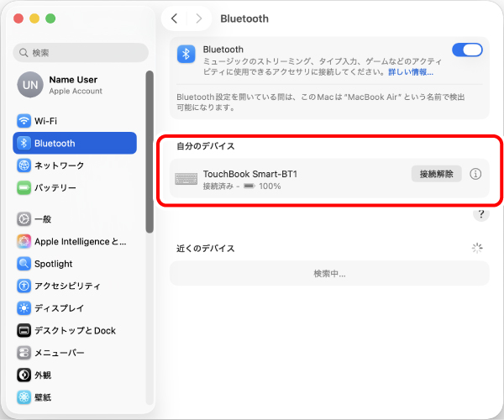Click the ディスプレイ sun icon
The width and height of the screenshot is (504, 420).
click(x=24, y=308)
